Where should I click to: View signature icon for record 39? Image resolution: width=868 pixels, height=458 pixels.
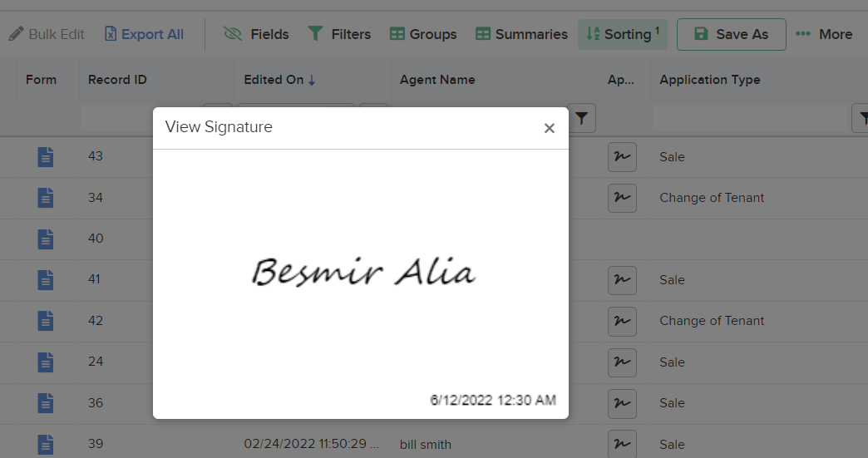point(622,444)
